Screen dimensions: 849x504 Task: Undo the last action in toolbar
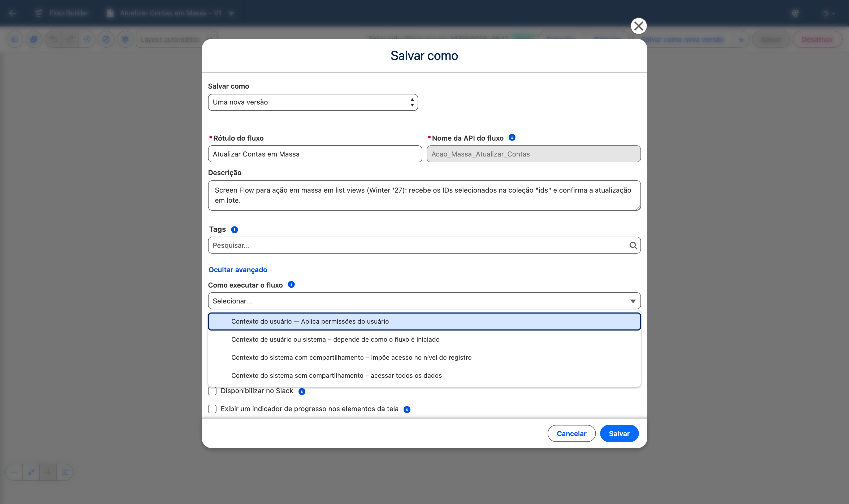54,40
